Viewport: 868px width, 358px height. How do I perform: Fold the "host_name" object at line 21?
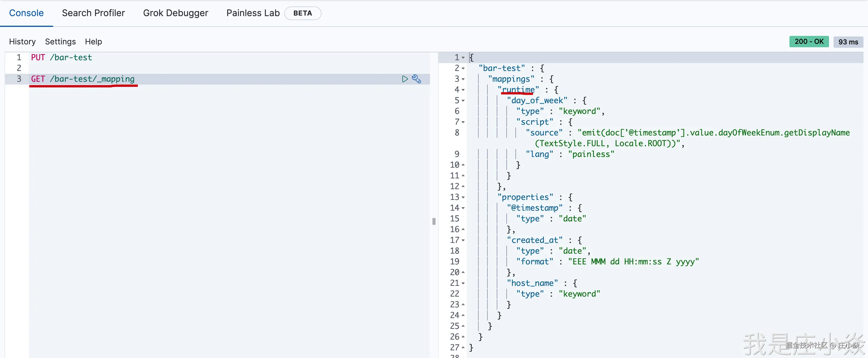[x=463, y=283]
